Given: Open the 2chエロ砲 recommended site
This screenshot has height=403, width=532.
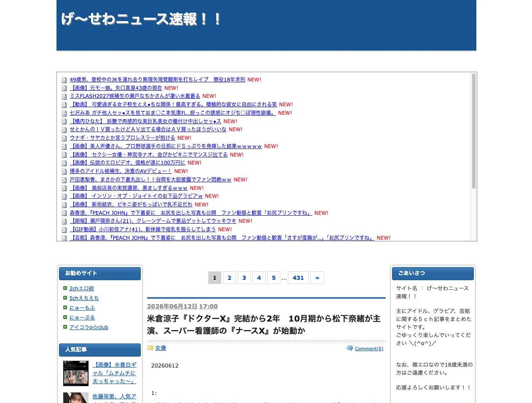Looking at the screenshot, I should [x=82, y=289].
